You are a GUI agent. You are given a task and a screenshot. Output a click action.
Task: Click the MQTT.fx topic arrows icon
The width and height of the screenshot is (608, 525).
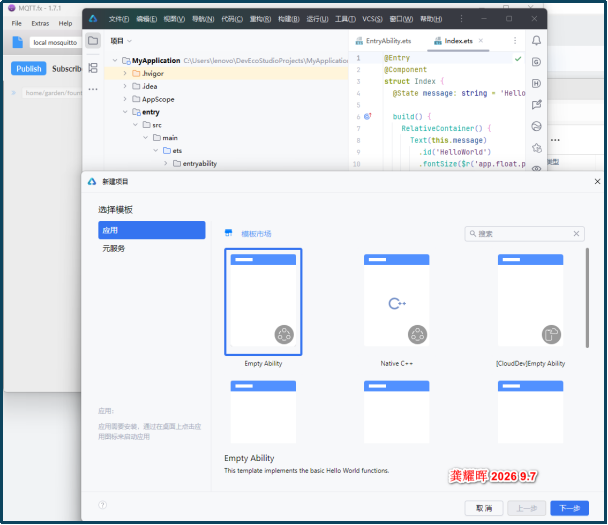(x=14, y=93)
